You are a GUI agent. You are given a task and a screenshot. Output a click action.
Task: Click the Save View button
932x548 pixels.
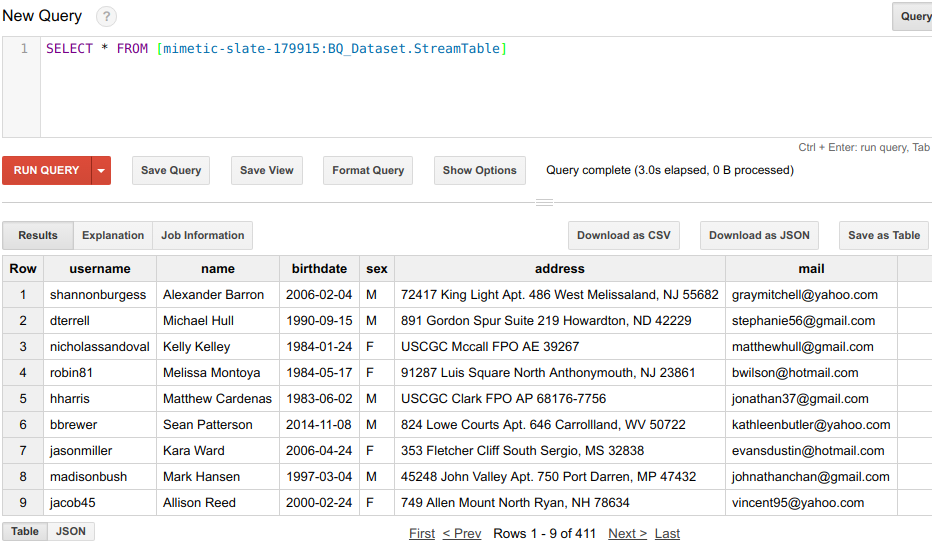[267, 171]
